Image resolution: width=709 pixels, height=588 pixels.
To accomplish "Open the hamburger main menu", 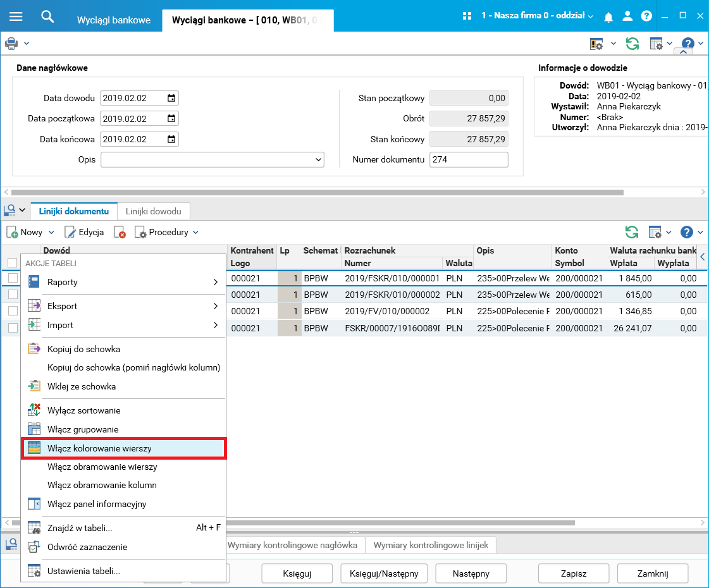I will [16, 16].
